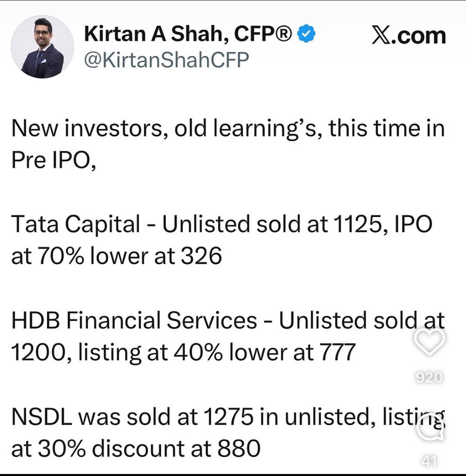Open the Kirtan A Shah, CFP® display name

(x=188, y=34)
